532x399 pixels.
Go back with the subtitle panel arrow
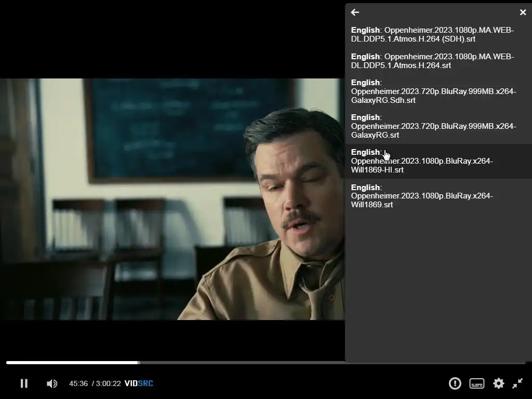(x=355, y=12)
